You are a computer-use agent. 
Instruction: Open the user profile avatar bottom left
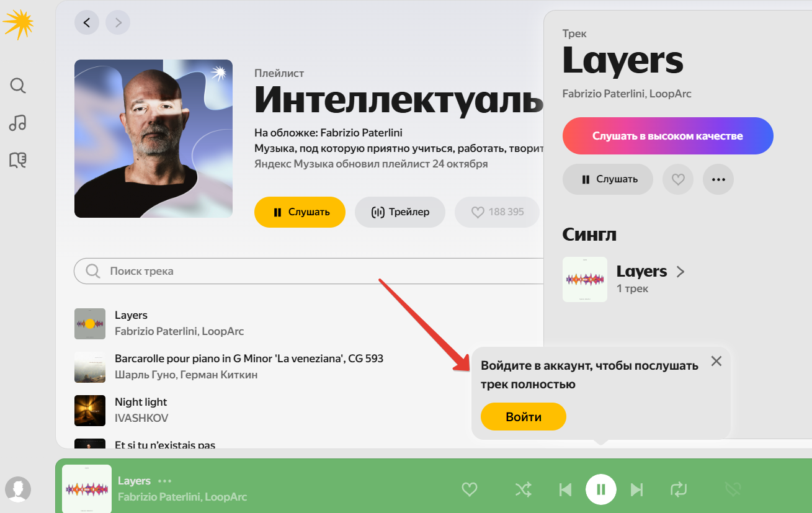pyautogui.click(x=18, y=489)
